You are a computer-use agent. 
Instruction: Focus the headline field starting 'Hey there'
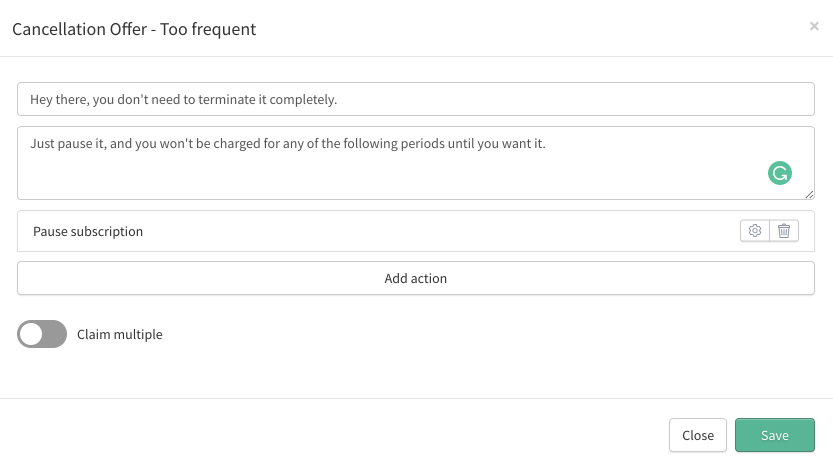pyautogui.click(x=415, y=99)
